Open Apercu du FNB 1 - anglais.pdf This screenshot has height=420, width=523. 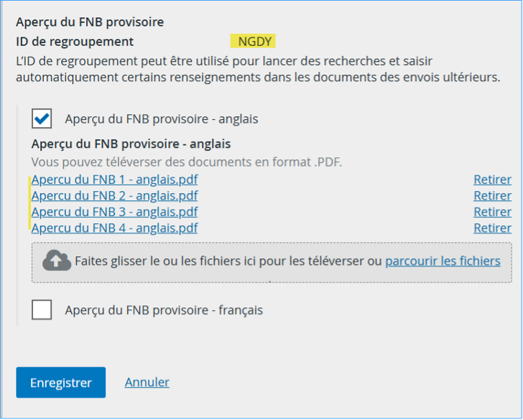(114, 179)
